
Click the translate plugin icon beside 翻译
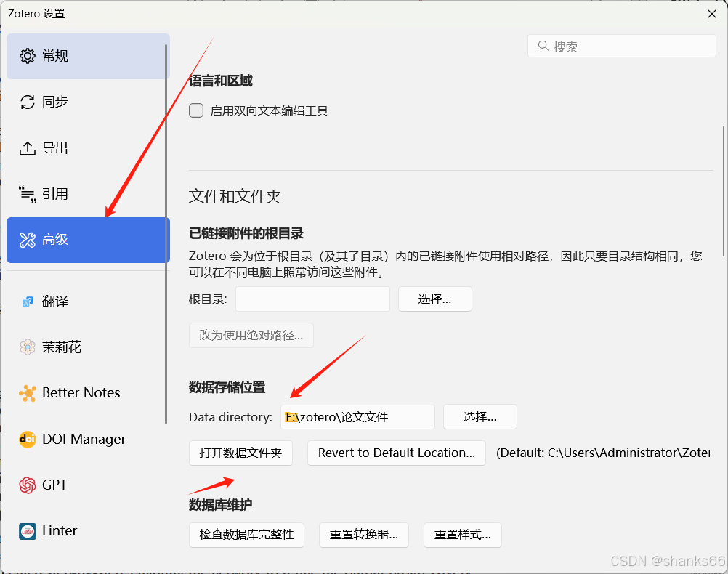point(28,302)
